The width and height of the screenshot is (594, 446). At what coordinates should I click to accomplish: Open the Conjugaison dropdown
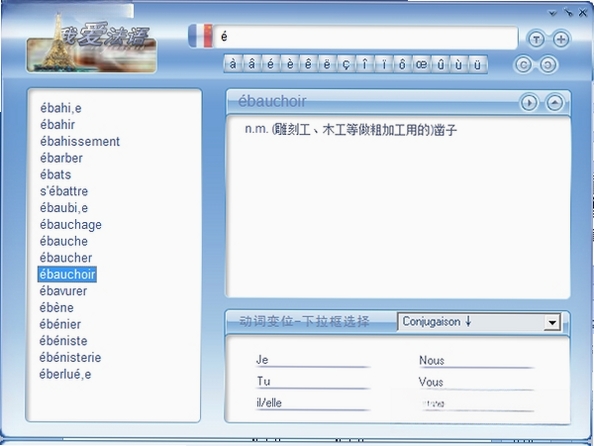479,322
